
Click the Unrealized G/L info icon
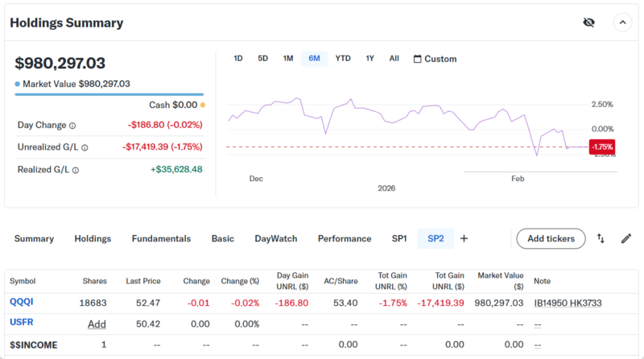[x=85, y=147]
